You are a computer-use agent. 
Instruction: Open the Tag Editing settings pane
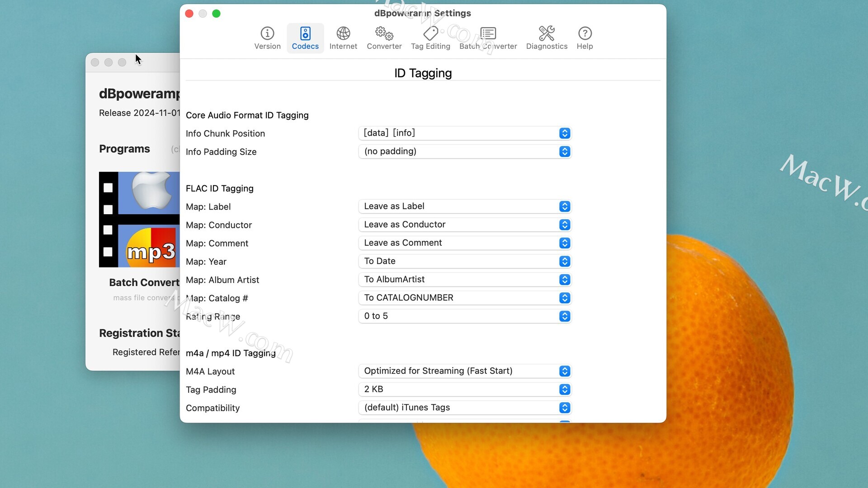point(430,38)
